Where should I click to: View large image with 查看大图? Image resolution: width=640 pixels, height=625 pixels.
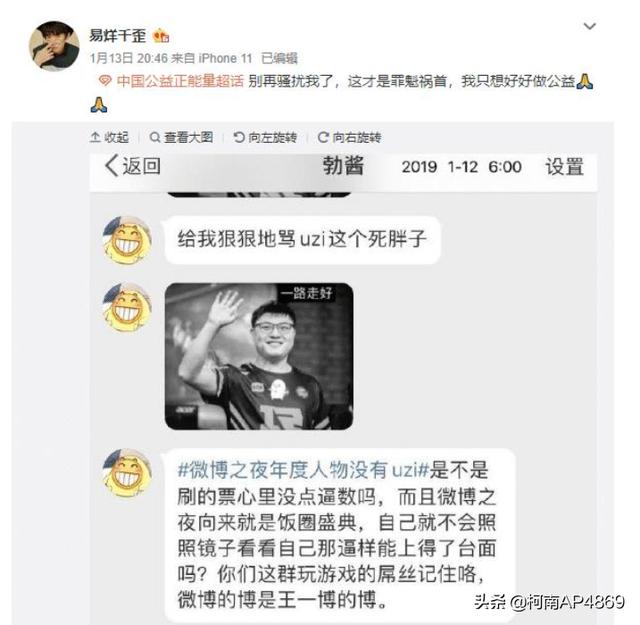[181, 137]
